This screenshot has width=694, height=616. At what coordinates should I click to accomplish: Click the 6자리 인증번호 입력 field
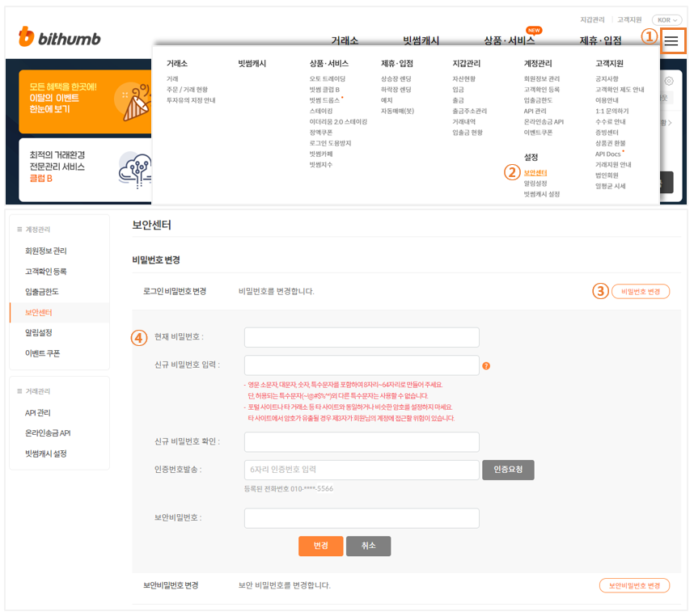pos(362,470)
